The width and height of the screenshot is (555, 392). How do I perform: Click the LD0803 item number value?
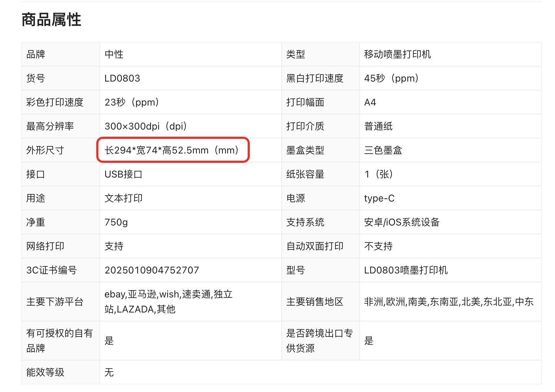(x=122, y=78)
